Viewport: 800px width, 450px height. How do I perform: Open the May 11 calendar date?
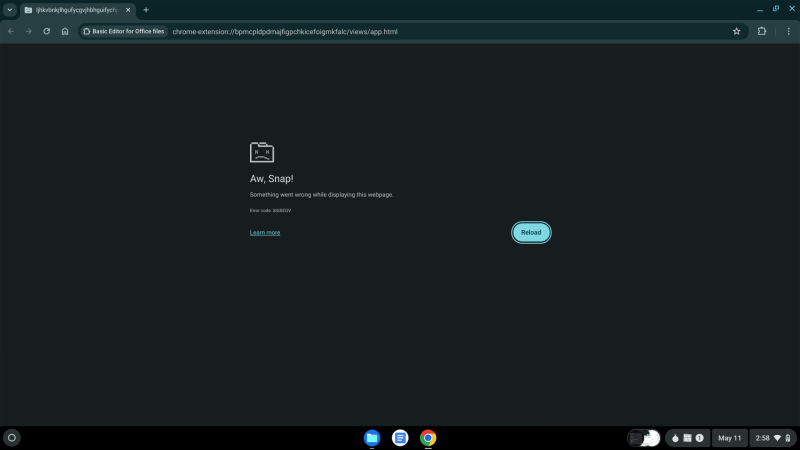[730, 438]
